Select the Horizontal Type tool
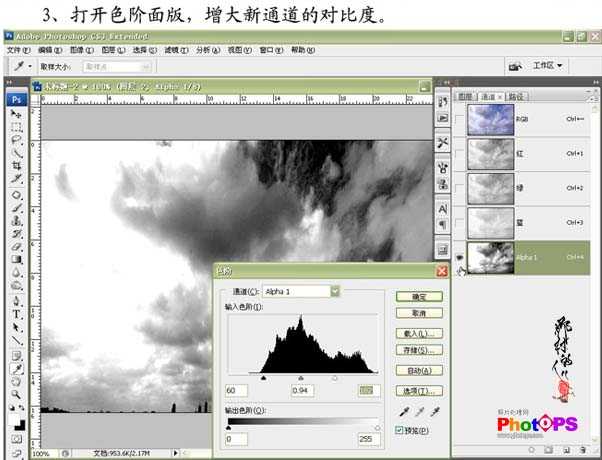 tap(16, 314)
